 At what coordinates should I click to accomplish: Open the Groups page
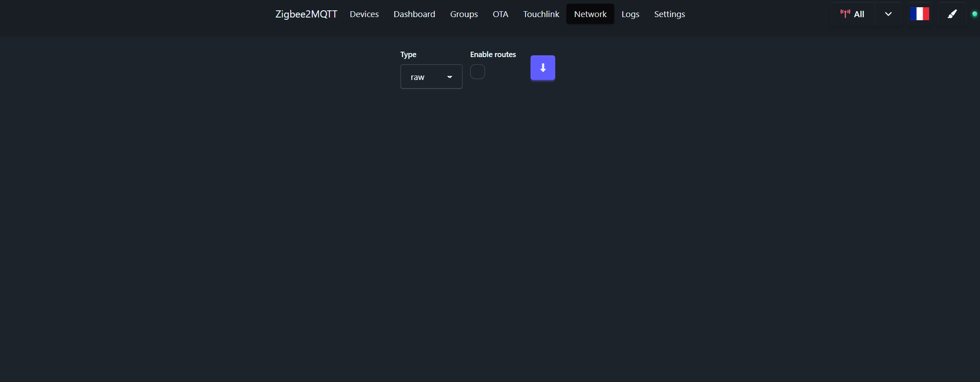(x=464, y=14)
